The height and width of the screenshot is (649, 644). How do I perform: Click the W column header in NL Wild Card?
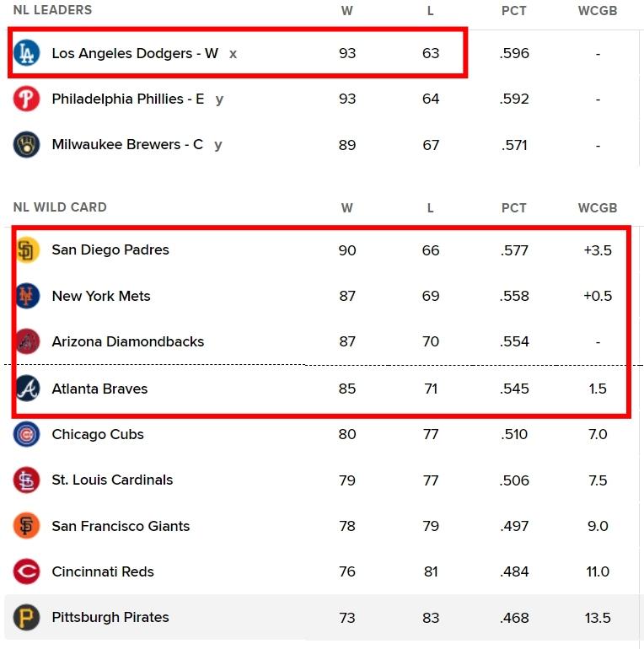point(347,207)
